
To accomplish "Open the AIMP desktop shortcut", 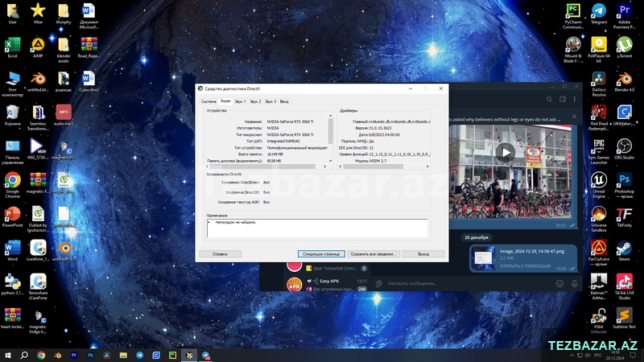I will [x=38, y=47].
